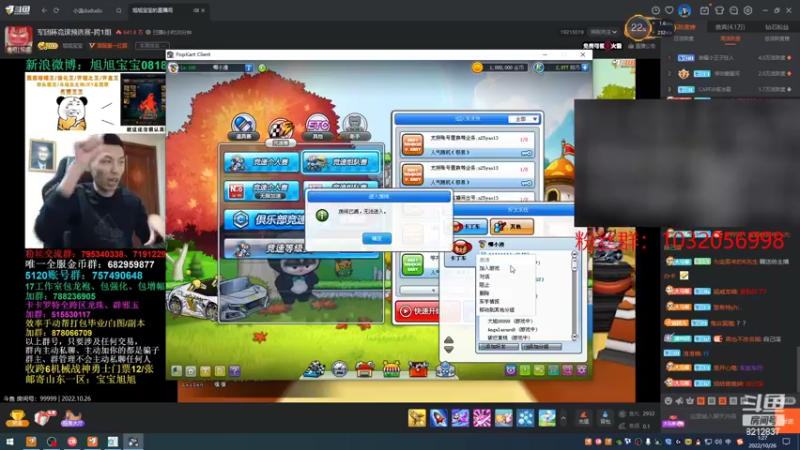Click the gold coin icon in PopKart header
Viewport: 800px width, 450px height.
[477, 67]
